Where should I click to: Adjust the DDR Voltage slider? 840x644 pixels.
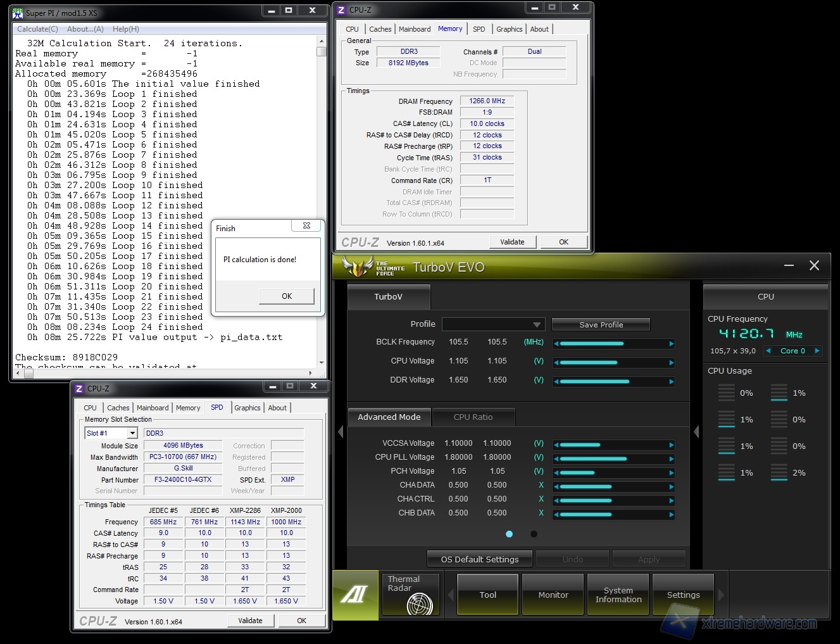[613, 381]
